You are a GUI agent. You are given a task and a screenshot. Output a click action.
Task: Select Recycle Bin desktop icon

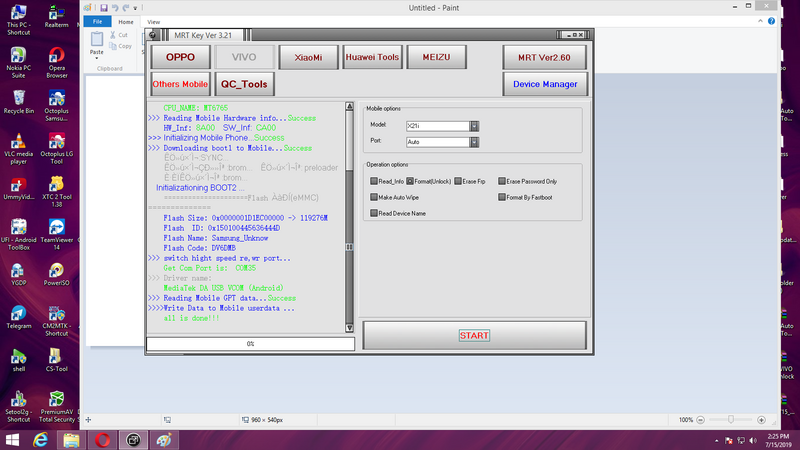click(x=19, y=102)
